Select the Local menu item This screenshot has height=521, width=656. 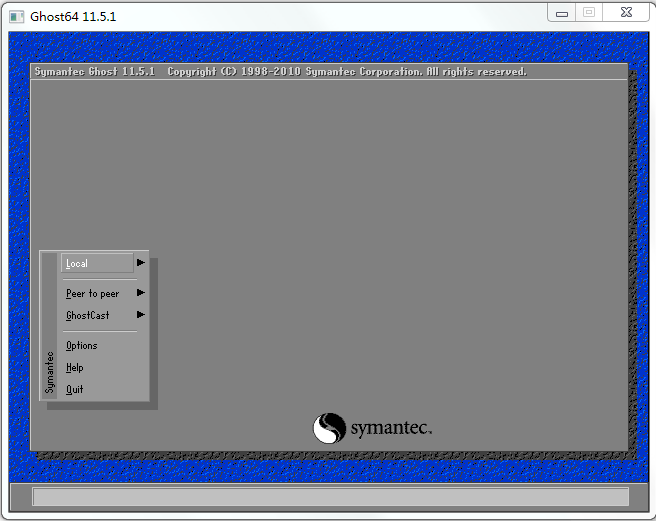[77, 264]
